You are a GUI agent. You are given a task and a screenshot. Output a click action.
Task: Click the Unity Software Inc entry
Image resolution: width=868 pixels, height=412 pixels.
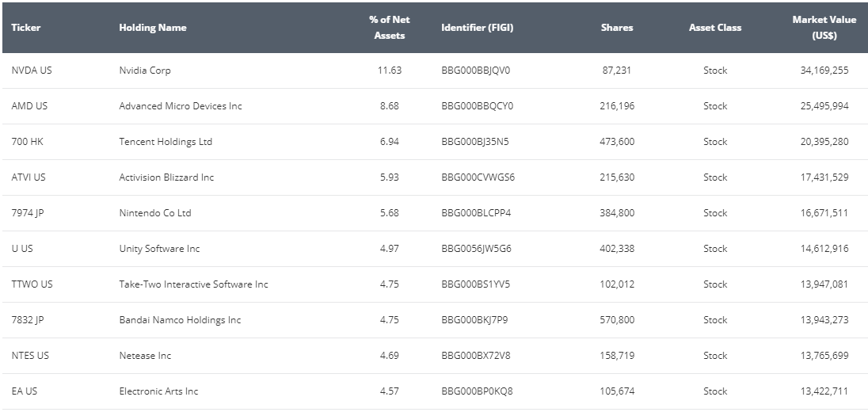(x=159, y=249)
